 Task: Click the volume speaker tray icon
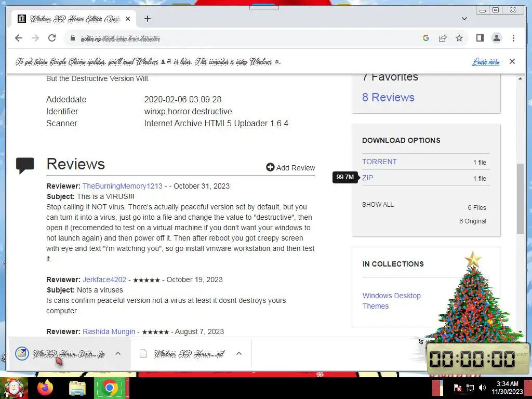pos(483,388)
